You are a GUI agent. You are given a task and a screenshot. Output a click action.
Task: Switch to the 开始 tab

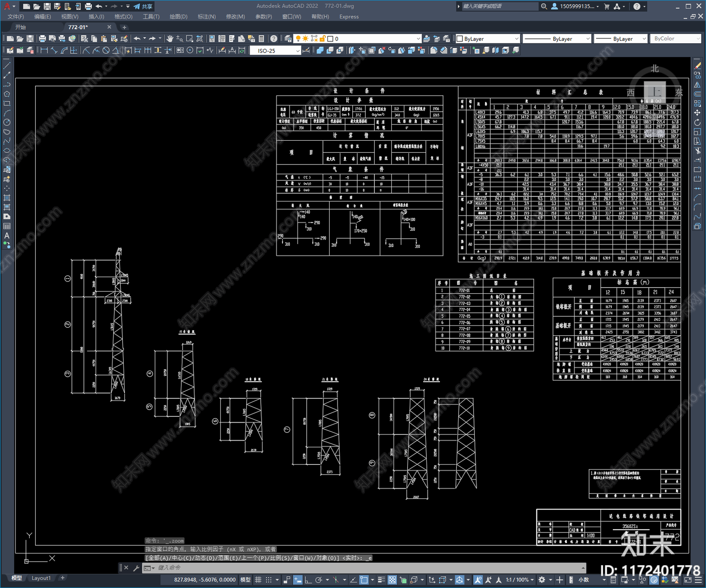click(x=20, y=27)
